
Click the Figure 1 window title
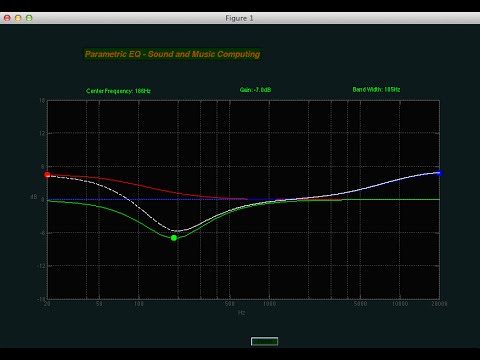pyautogui.click(x=239, y=18)
